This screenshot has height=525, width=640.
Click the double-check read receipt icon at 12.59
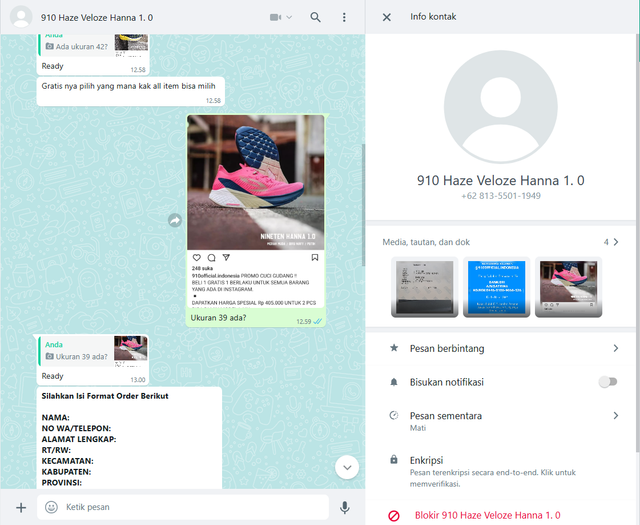tap(317, 322)
